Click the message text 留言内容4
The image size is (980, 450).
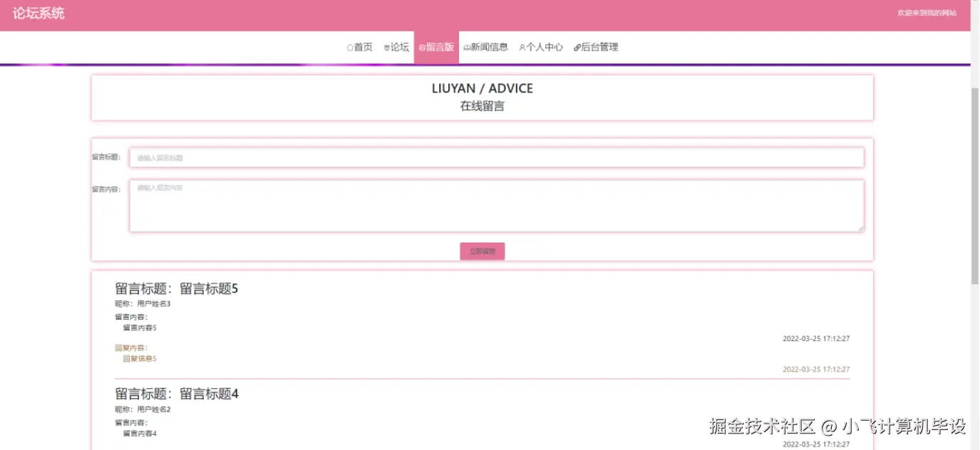[x=140, y=434]
